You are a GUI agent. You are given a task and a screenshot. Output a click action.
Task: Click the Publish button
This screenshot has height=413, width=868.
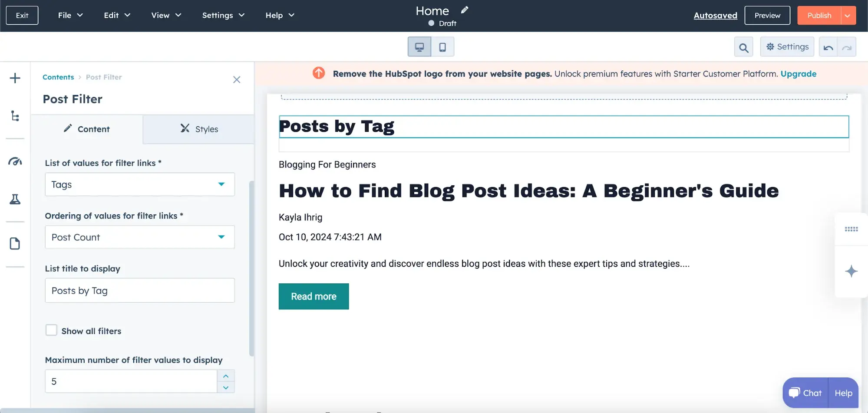tap(819, 16)
